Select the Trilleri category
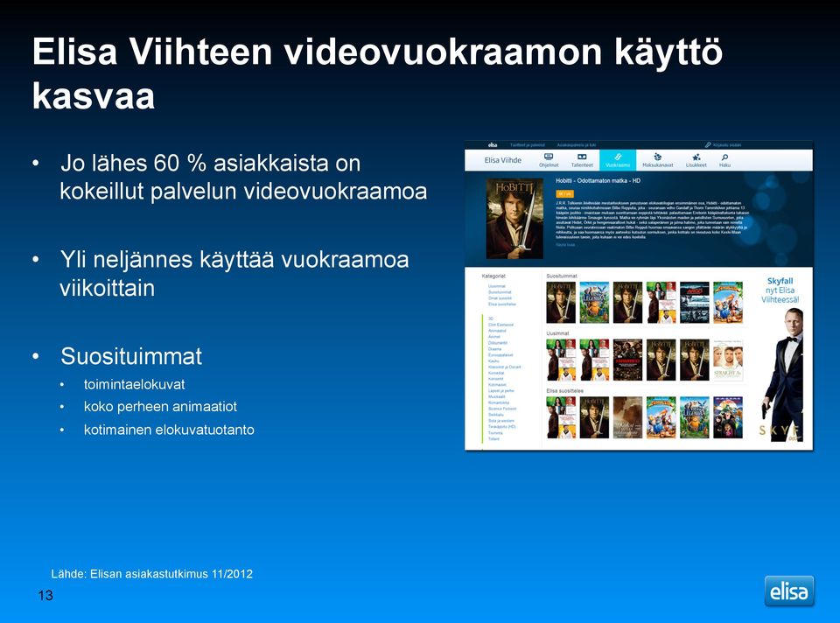This screenshot has width=840, height=623. pyautogui.click(x=493, y=438)
